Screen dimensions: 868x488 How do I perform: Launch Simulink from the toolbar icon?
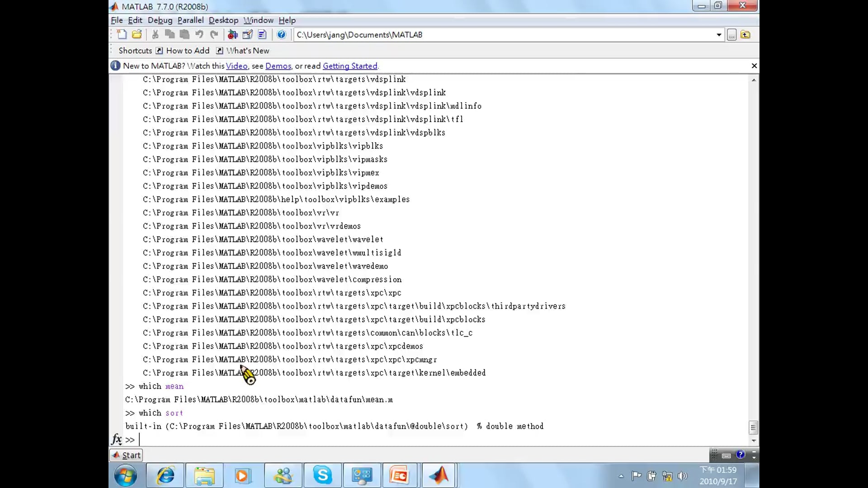pos(232,34)
